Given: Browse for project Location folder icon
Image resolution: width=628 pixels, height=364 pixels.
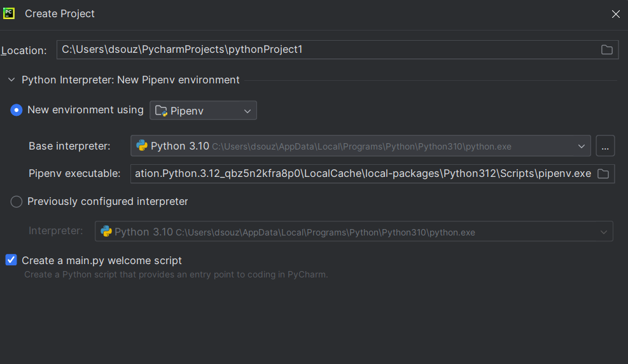Looking at the screenshot, I should click(x=607, y=50).
